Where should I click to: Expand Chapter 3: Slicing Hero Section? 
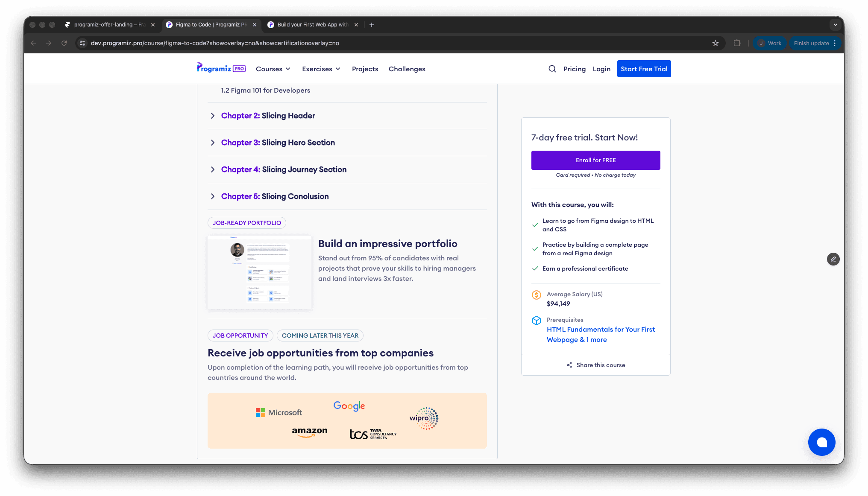tap(278, 143)
